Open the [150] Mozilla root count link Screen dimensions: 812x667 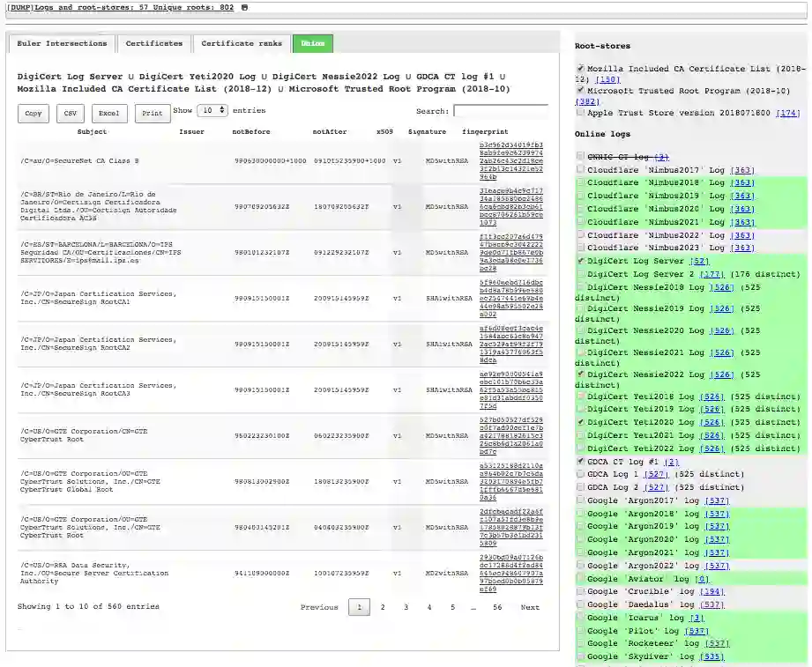(607, 79)
